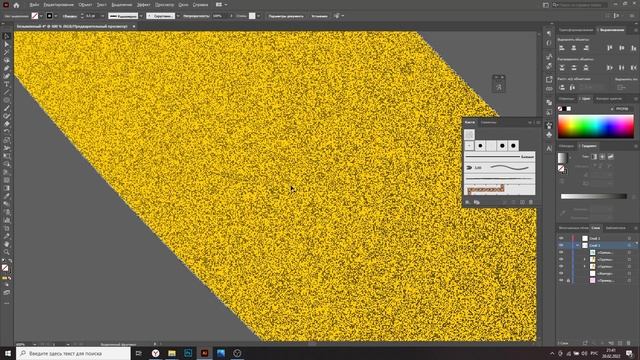Delete the selected layer with trash icon
This screenshot has height=360, width=640.
pyautogui.click(x=629, y=343)
